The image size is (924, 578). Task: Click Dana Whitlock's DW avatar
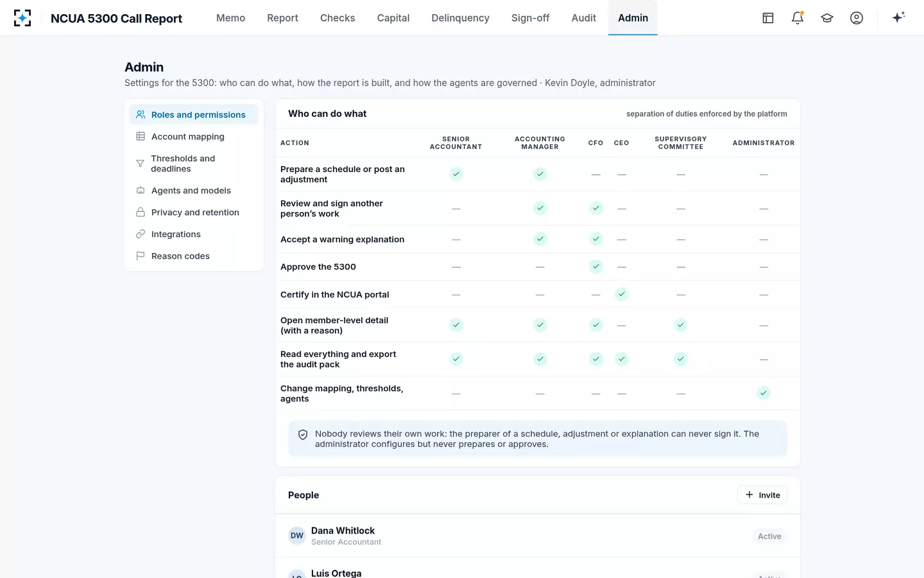(x=297, y=536)
